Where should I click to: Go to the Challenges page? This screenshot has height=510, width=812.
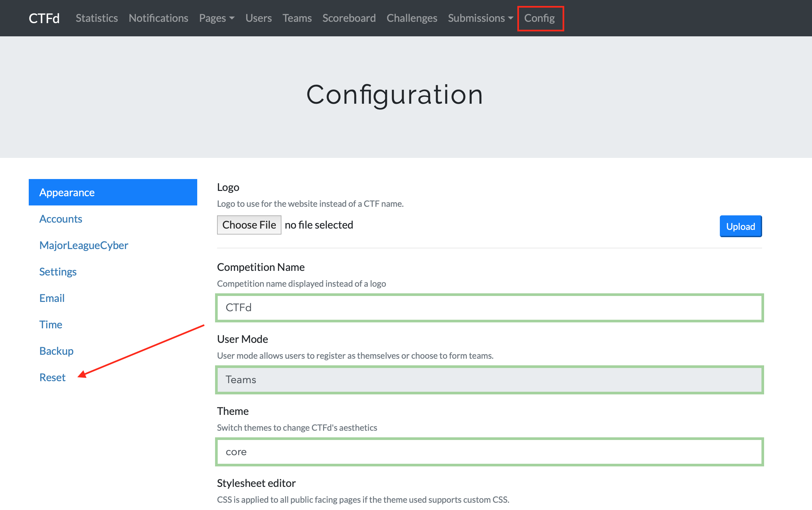click(x=411, y=18)
